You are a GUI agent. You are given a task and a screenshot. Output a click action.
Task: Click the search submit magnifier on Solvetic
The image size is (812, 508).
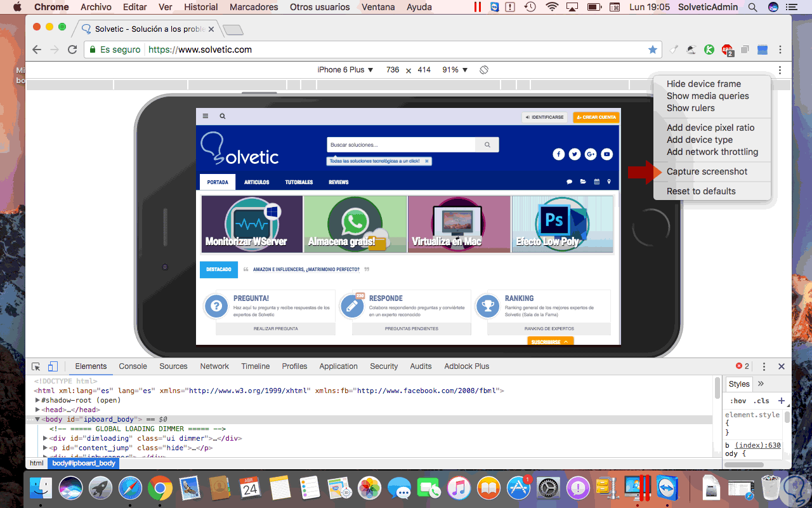[x=487, y=145]
